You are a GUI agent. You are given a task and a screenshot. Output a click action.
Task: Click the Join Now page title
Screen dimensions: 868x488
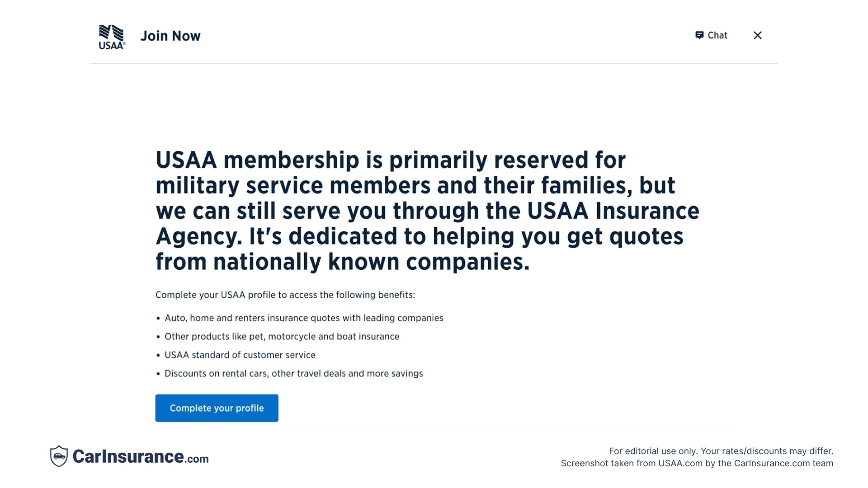170,36
